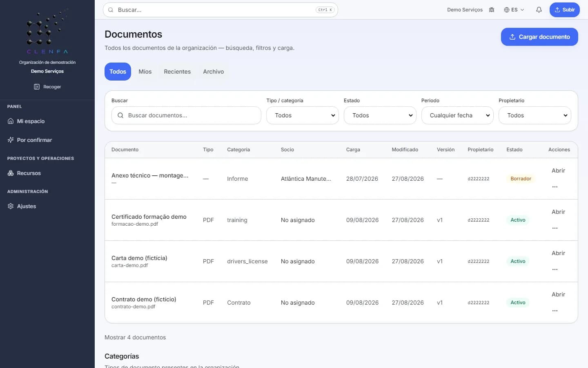
Task: Open more actions for Contrato demo row
Action: 555,311
